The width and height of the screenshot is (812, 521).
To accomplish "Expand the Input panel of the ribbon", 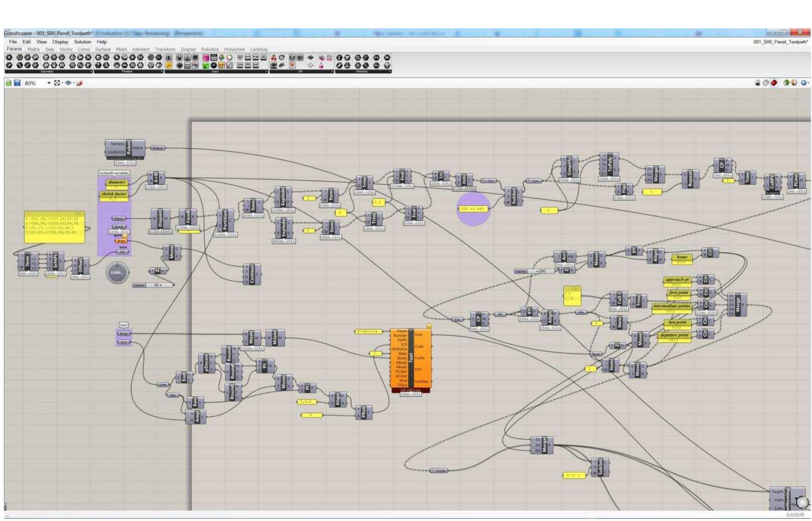I will tap(216, 72).
